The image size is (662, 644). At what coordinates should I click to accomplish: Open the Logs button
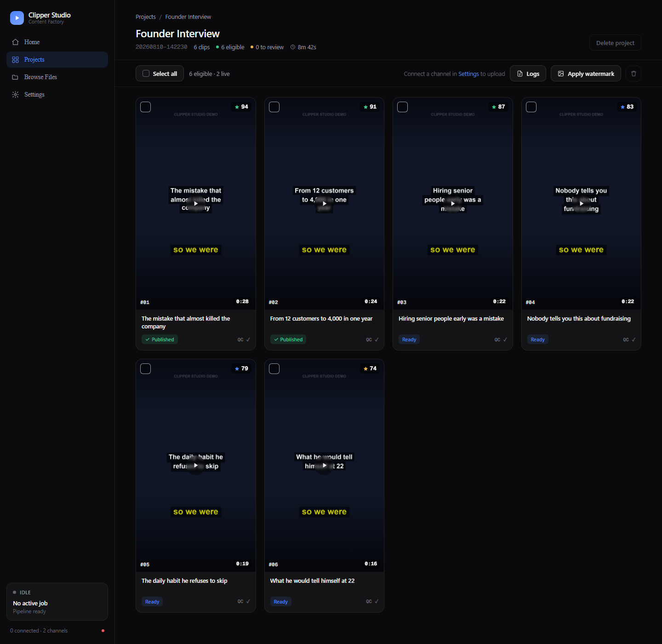[528, 74]
